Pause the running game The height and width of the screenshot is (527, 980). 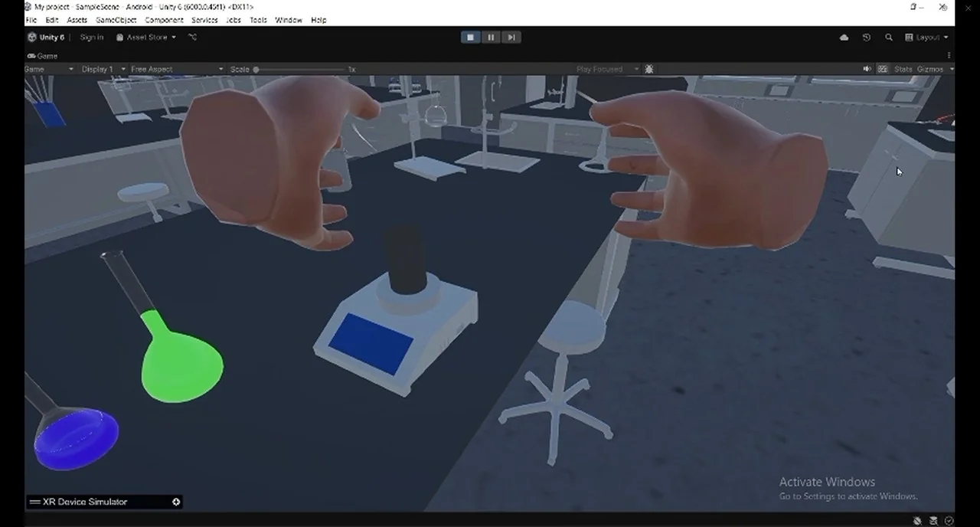(x=491, y=37)
